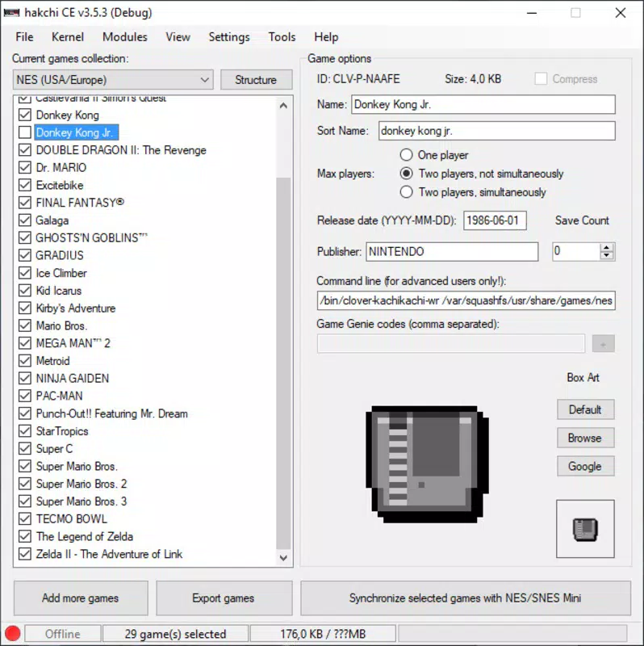Click the red offline status indicator
Image resolution: width=644 pixels, height=646 pixels.
coord(12,633)
